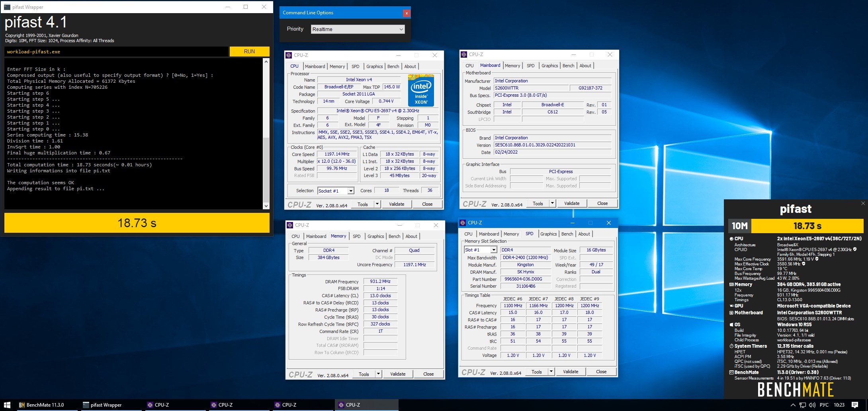Expand Tools arrow in CPU-Z Mainboard window
The height and width of the screenshot is (411, 868).
coord(552,203)
